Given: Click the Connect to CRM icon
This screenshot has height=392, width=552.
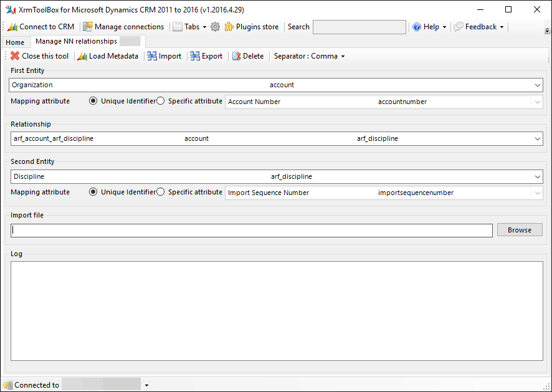Looking at the screenshot, I should 12,27.
